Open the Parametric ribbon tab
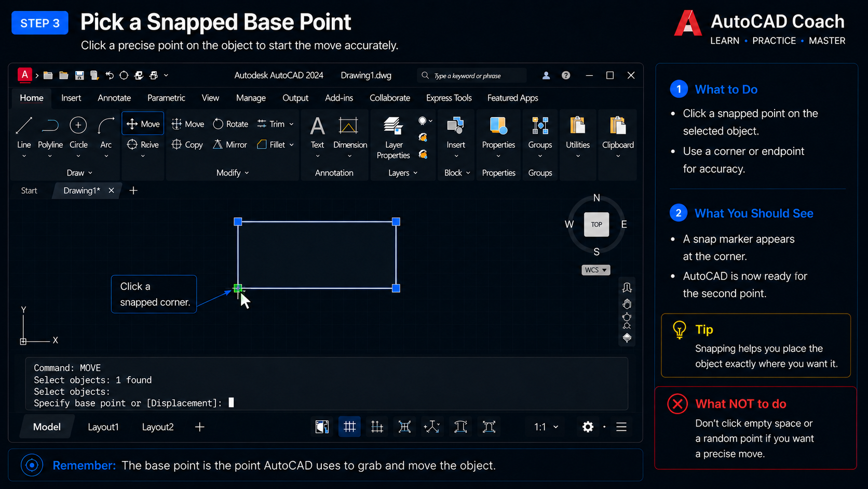868x489 pixels. [166, 98]
